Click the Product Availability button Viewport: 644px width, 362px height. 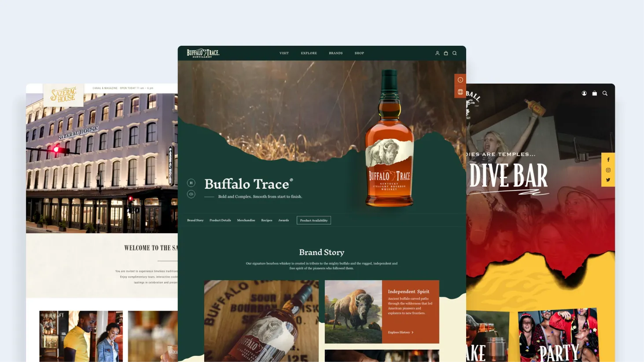(314, 220)
